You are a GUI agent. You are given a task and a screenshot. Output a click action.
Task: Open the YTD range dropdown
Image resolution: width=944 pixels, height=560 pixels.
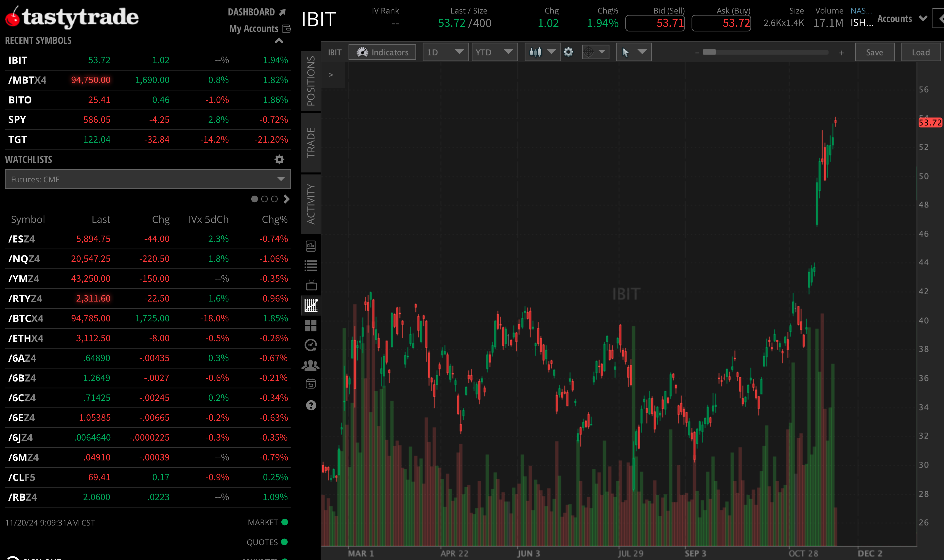coord(494,52)
